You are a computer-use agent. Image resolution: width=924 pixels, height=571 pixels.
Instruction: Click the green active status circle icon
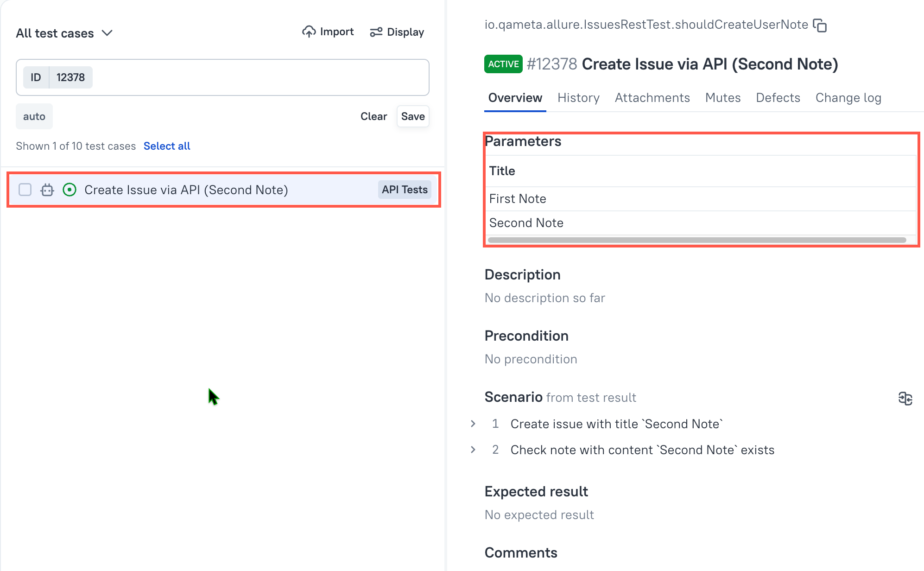click(70, 190)
